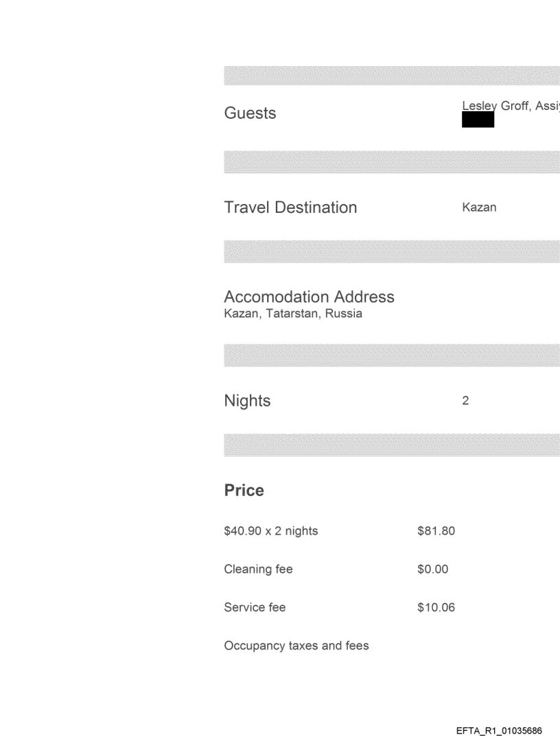The width and height of the screenshot is (560, 737).
Task: Click the Nights heading
Action: (247, 401)
